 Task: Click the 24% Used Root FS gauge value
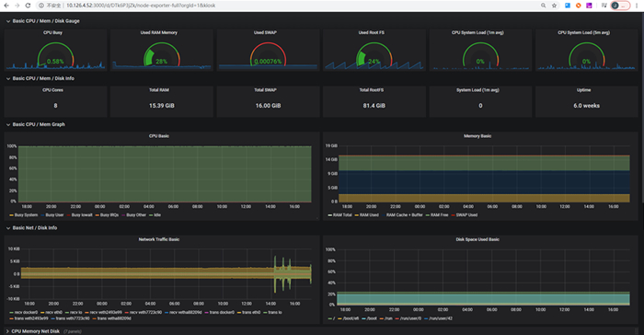pyautogui.click(x=374, y=62)
